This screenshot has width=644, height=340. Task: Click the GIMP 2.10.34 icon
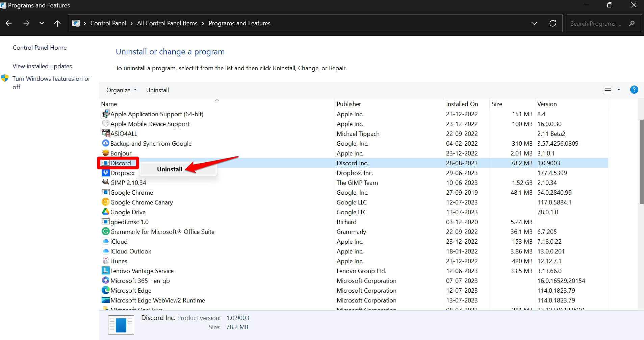(105, 183)
